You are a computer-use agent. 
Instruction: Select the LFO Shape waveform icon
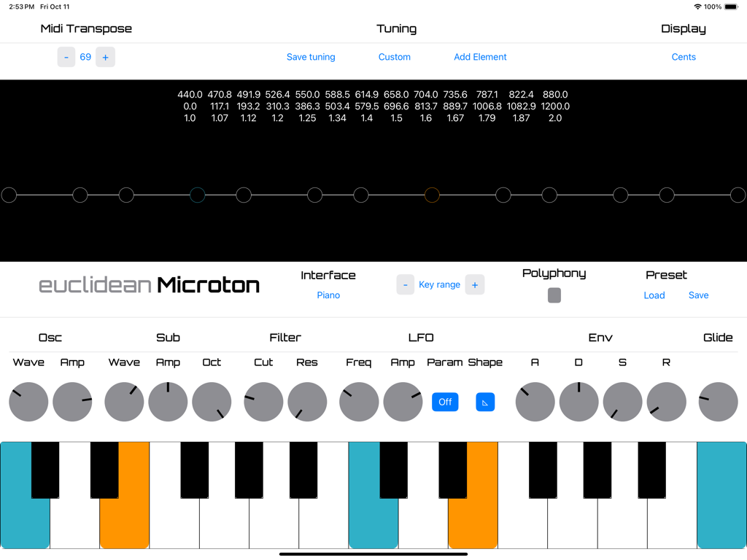click(484, 402)
